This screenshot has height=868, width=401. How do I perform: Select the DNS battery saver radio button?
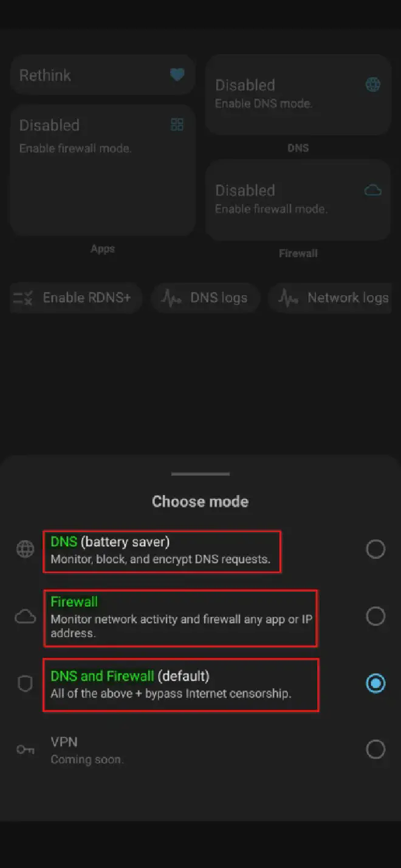click(x=375, y=549)
